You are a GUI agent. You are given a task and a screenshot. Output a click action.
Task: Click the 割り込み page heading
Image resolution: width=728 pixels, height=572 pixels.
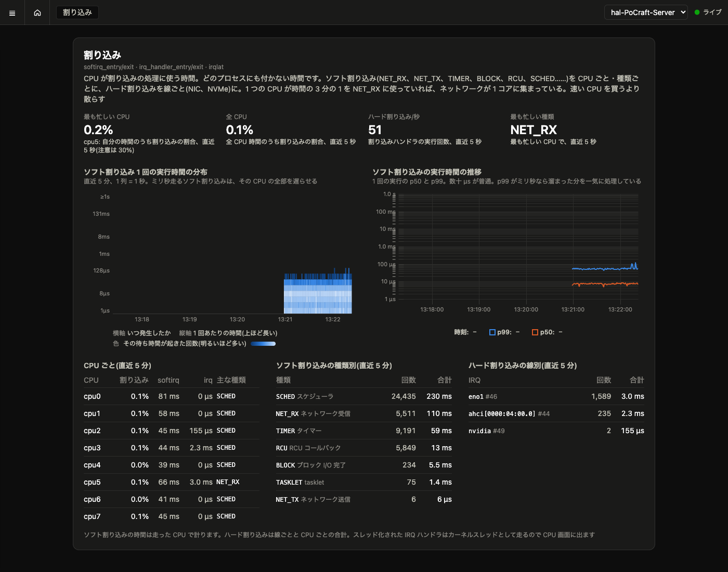tap(102, 55)
